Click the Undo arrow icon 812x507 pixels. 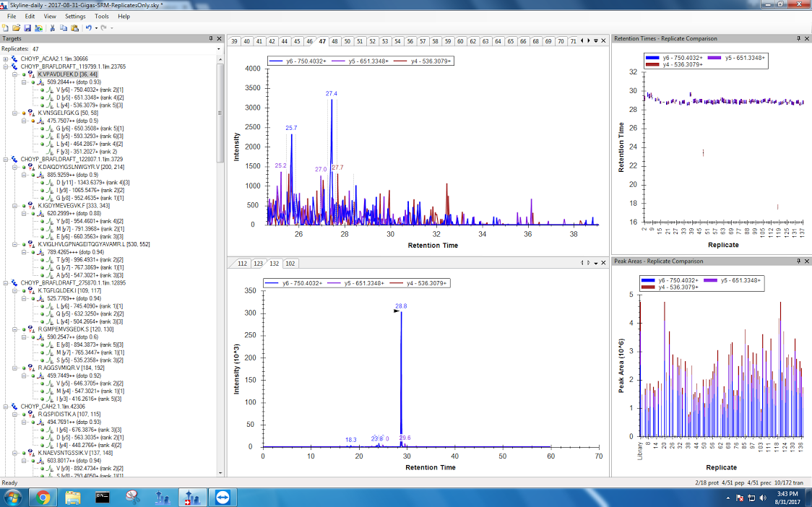tap(88, 27)
